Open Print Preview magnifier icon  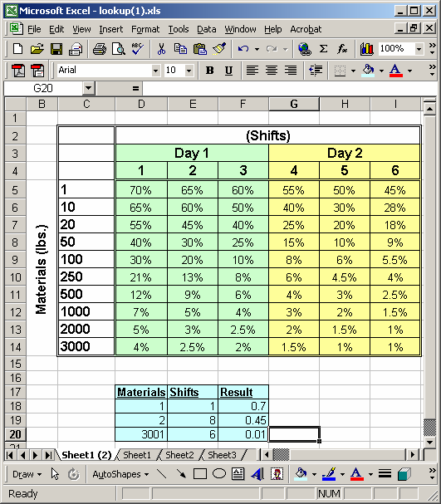[x=119, y=49]
